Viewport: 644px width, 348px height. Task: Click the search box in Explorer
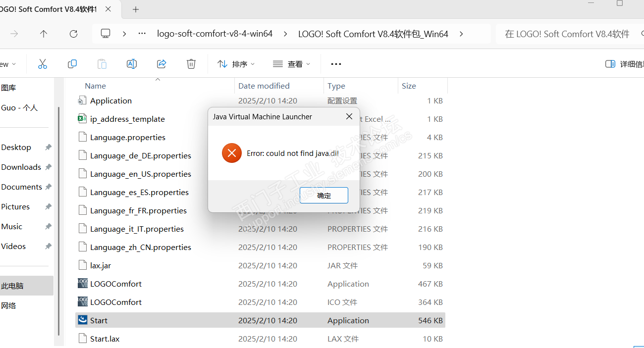pyautogui.click(x=570, y=34)
